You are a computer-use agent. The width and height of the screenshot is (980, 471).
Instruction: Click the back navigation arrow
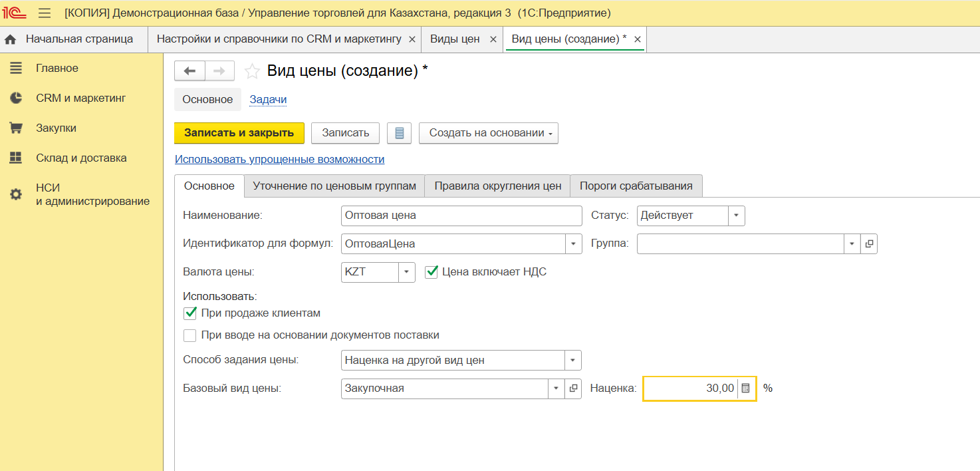(189, 71)
